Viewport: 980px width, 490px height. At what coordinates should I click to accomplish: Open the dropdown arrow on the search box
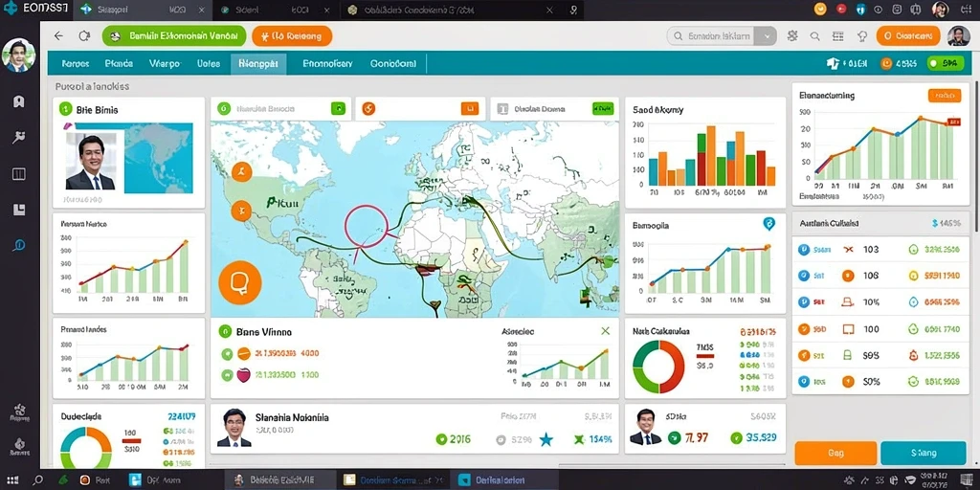[x=766, y=36]
